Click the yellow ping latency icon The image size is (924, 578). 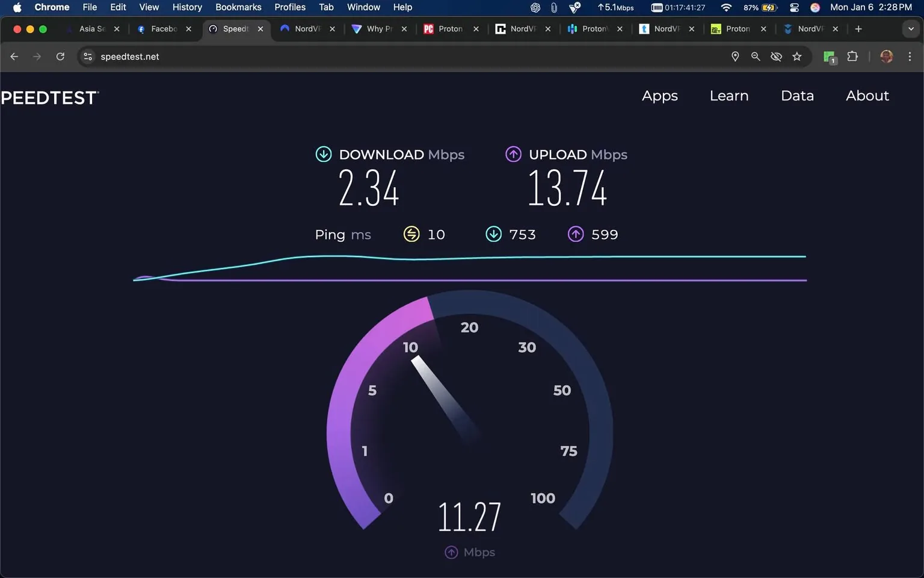click(411, 234)
